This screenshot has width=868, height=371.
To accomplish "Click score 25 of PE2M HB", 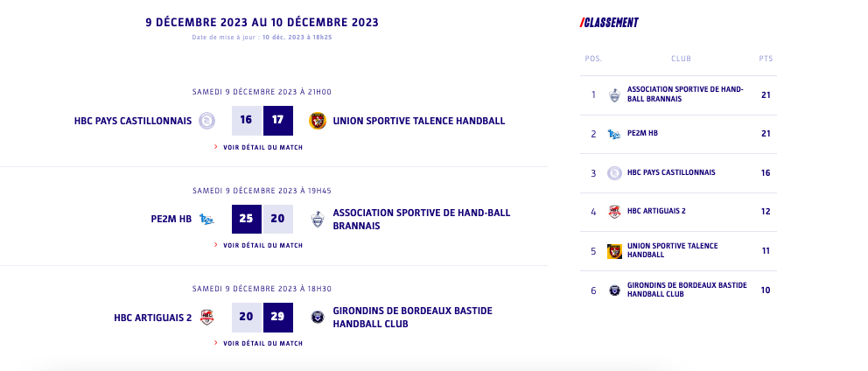I will pos(247,219).
